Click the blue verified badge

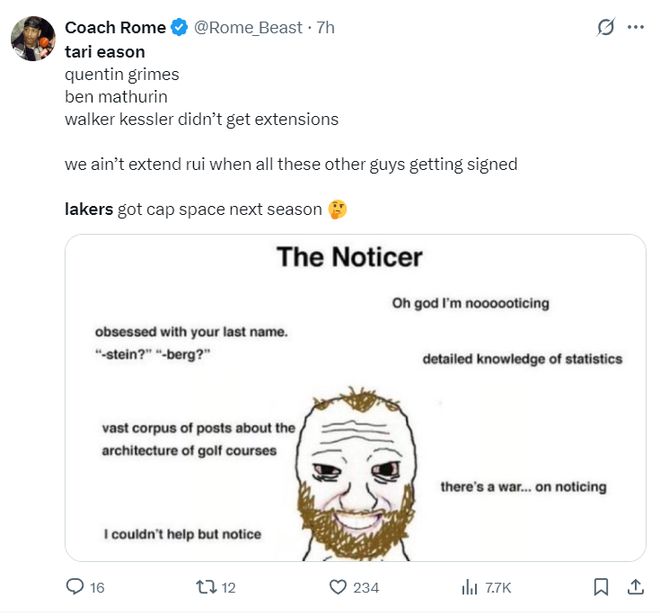click(179, 28)
